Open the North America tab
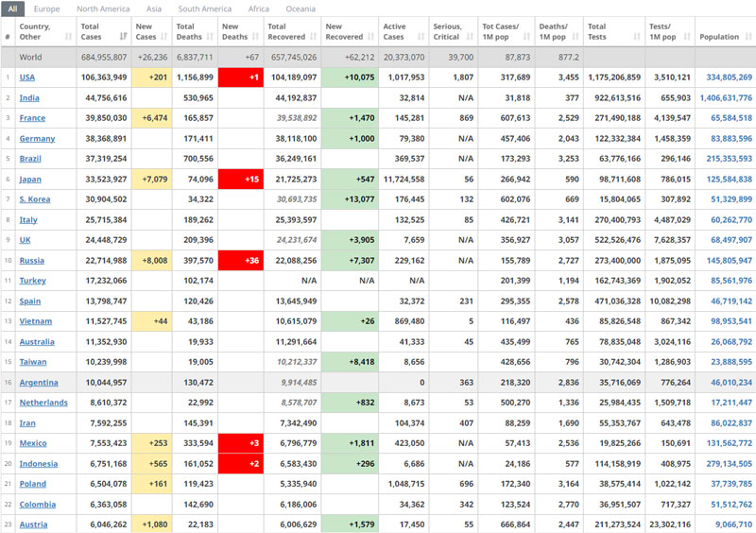 click(103, 9)
